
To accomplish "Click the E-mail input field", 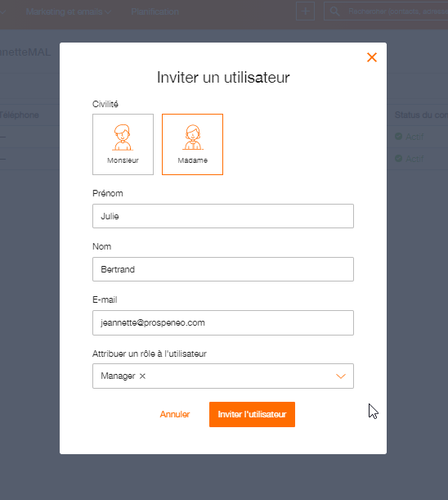I will pos(223,322).
